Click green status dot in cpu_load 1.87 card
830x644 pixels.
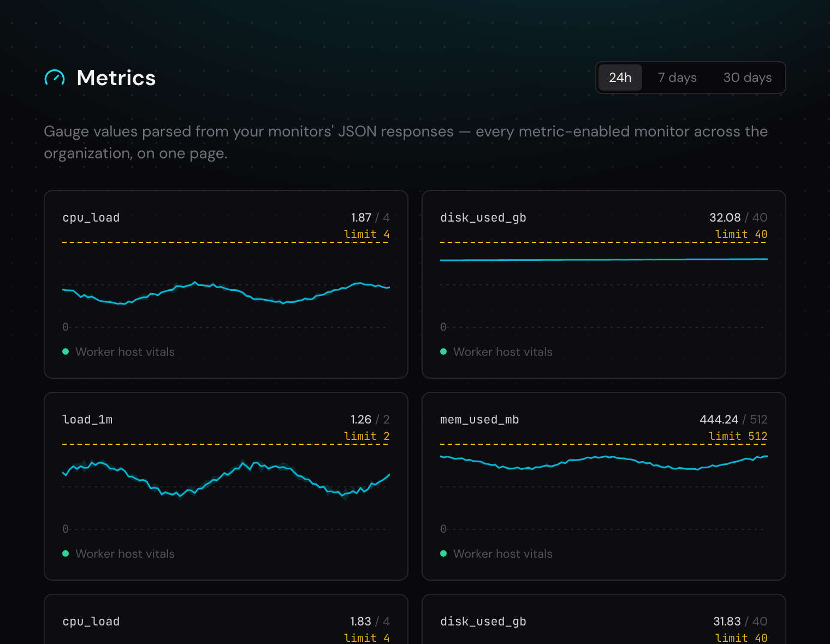(x=66, y=351)
